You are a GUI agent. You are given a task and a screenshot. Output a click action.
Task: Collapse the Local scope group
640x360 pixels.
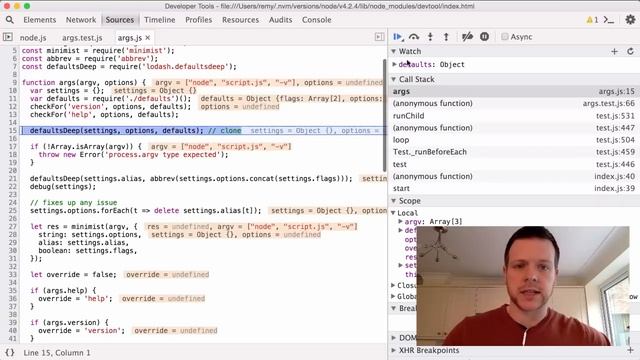coord(393,213)
